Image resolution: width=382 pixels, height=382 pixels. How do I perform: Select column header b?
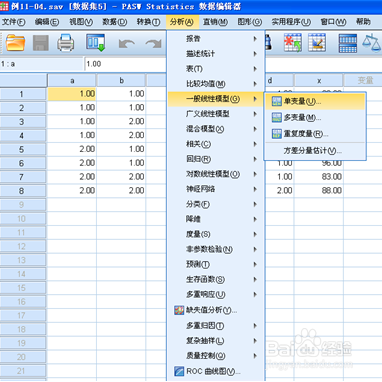(121, 81)
